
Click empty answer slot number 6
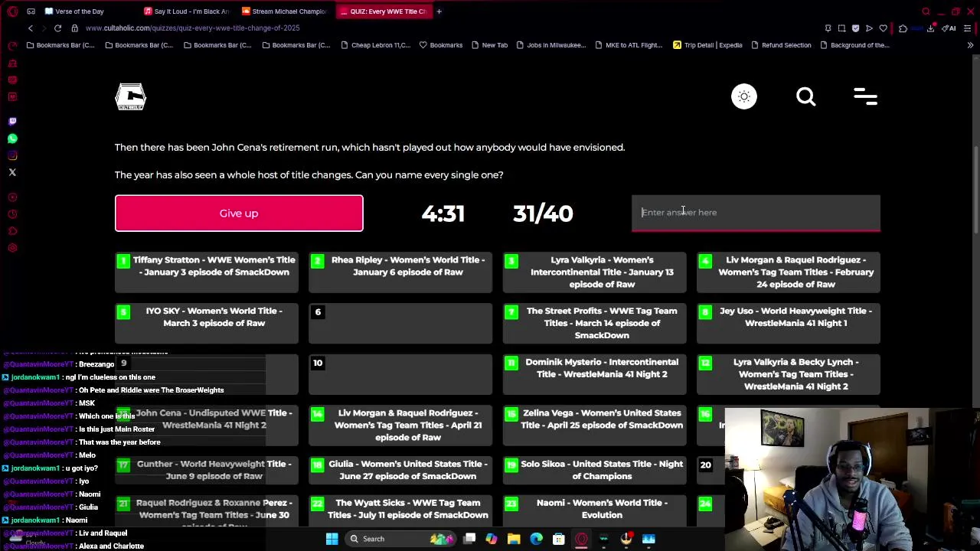point(400,324)
